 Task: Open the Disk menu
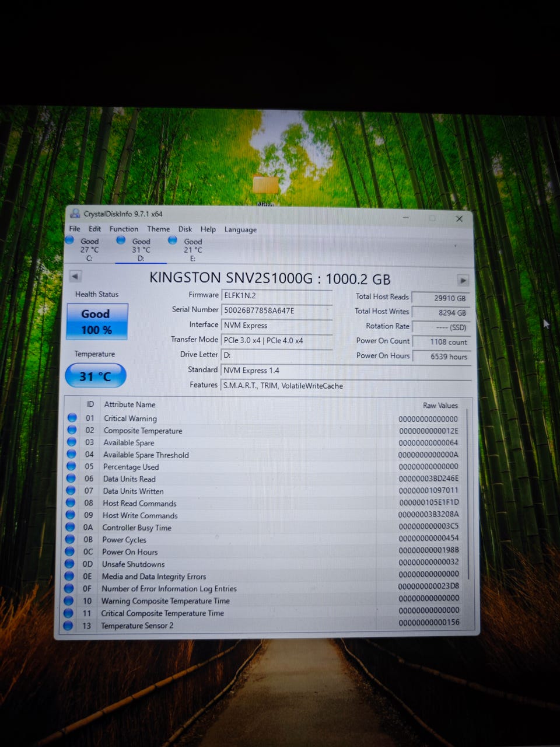tap(185, 229)
